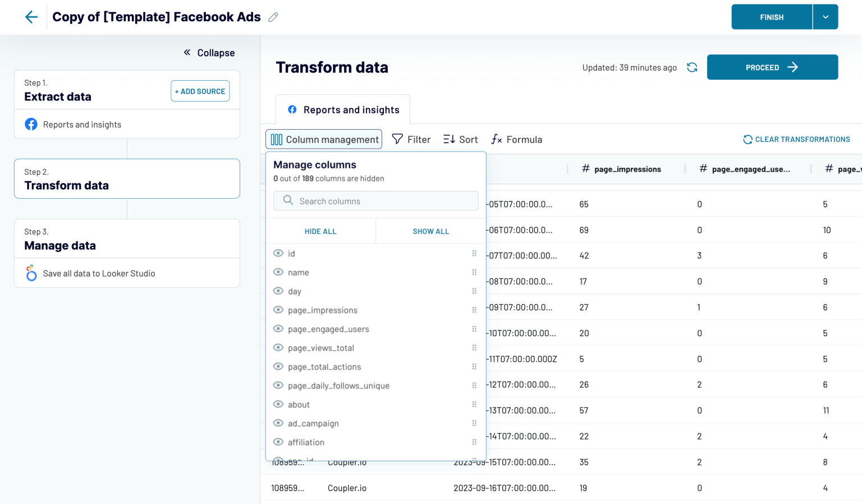The image size is (862, 504).
Task: Open the dropdown arrow next to FINISH
Action: pos(826,17)
